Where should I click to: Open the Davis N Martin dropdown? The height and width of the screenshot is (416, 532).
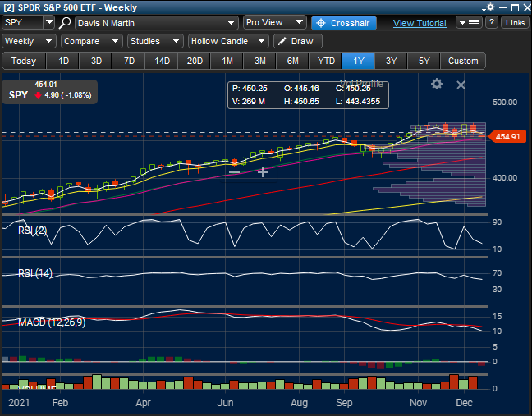pos(156,23)
